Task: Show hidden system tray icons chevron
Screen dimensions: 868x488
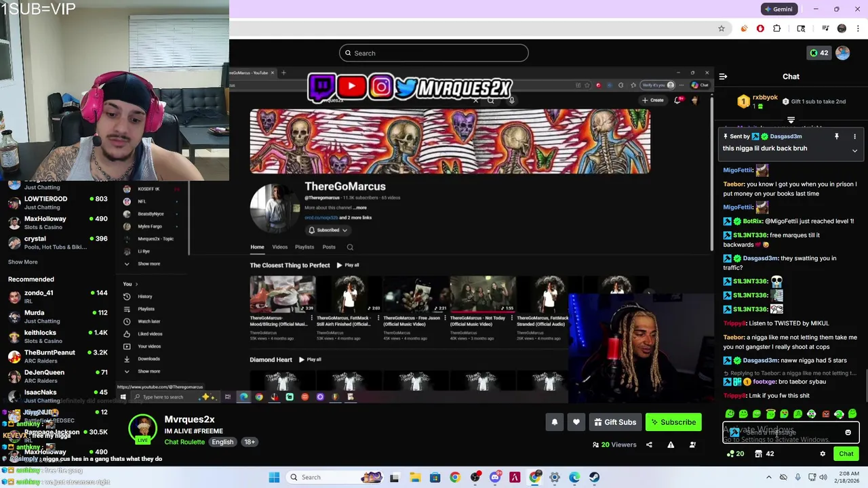Action: 768,477
